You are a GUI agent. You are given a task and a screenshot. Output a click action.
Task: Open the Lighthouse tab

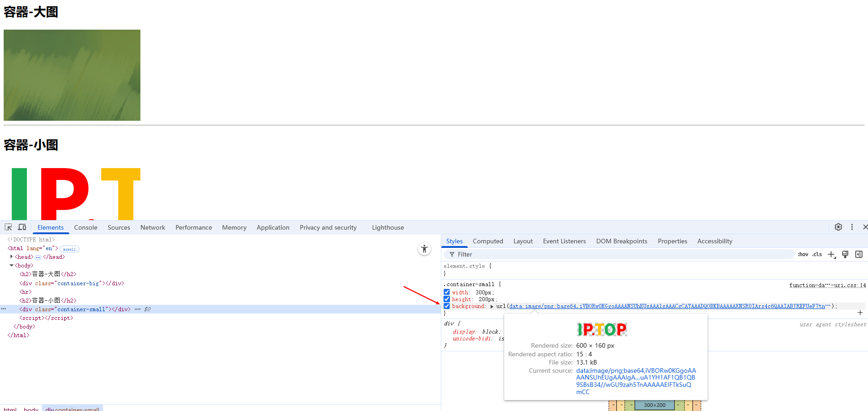pos(388,227)
